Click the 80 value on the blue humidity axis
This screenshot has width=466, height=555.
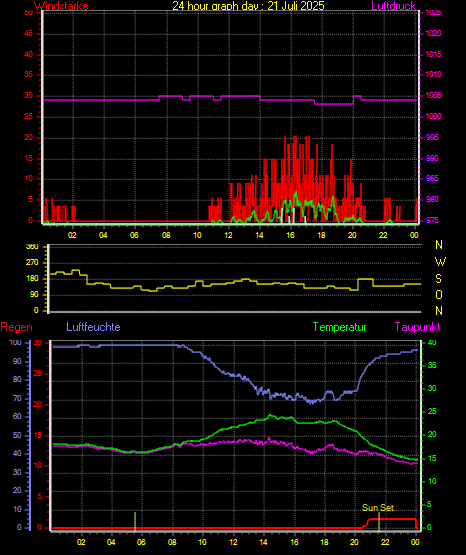(x=17, y=379)
